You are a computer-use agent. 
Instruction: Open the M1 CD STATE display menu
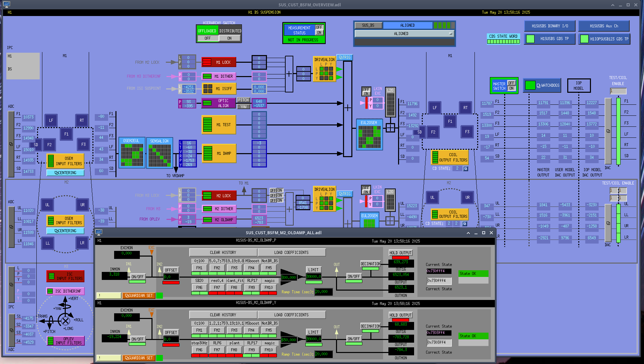tap(465, 168)
